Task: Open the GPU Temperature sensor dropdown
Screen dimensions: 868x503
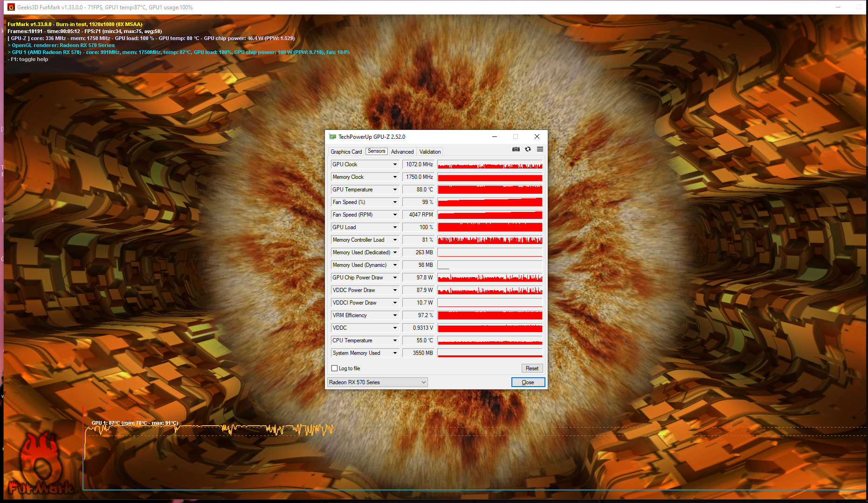Action: tap(395, 190)
